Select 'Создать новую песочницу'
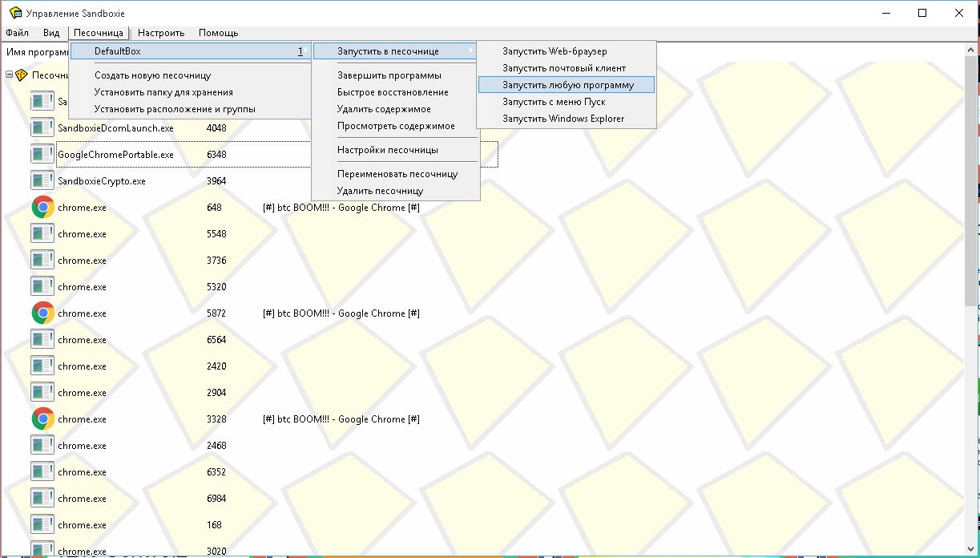 click(x=152, y=75)
